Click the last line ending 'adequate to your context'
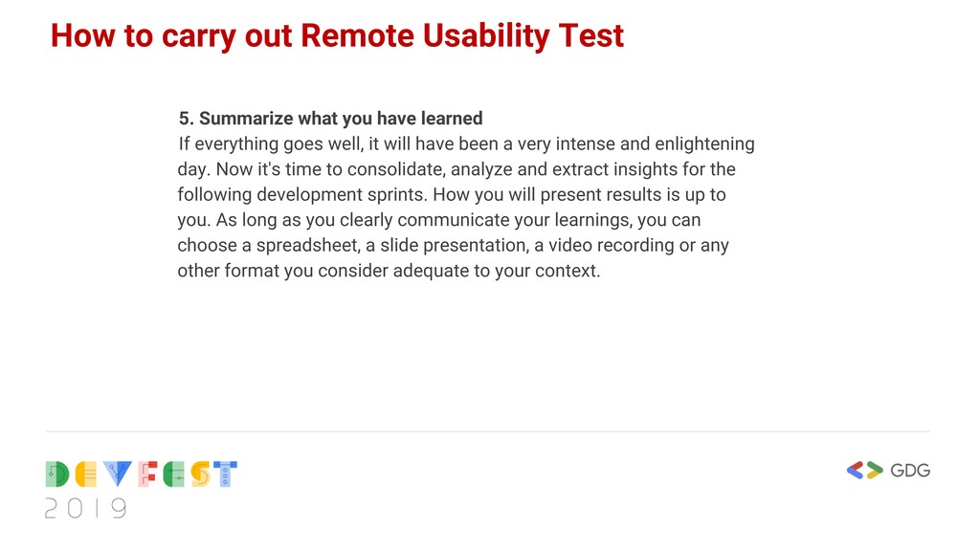This screenshot has width=980, height=551. coord(389,271)
